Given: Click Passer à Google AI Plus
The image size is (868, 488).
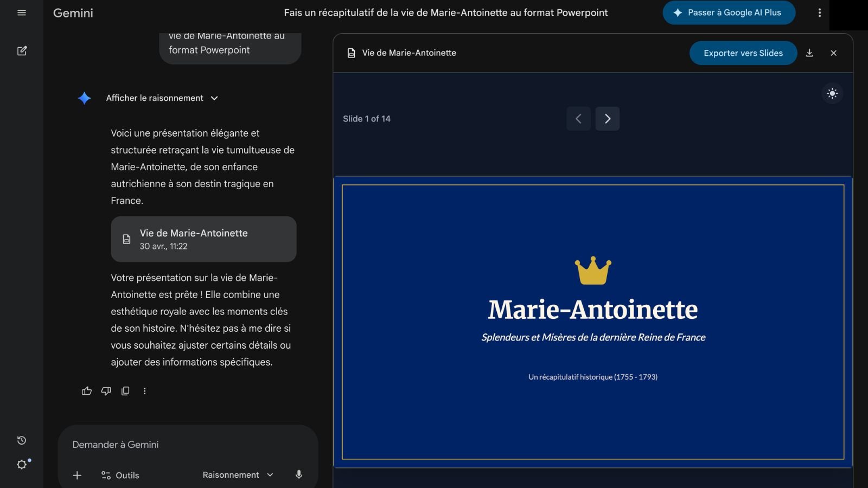Looking at the screenshot, I should point(729,12).
